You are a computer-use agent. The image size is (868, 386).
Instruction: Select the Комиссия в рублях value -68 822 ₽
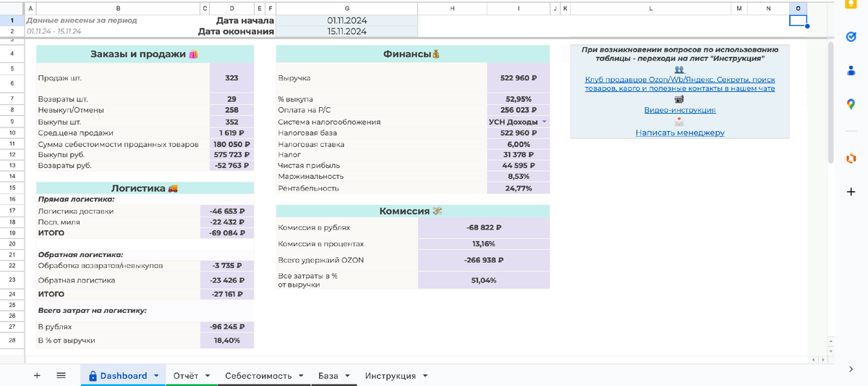point(484,227)
